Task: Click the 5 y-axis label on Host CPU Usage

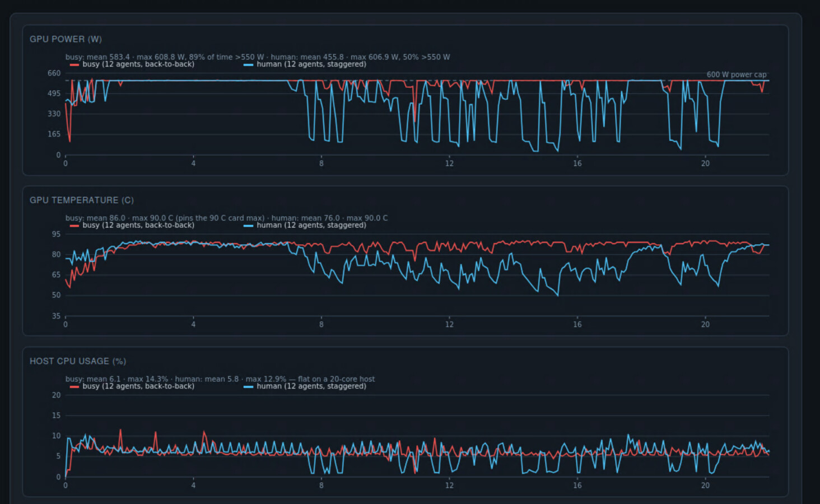Action: click(58, 456)
